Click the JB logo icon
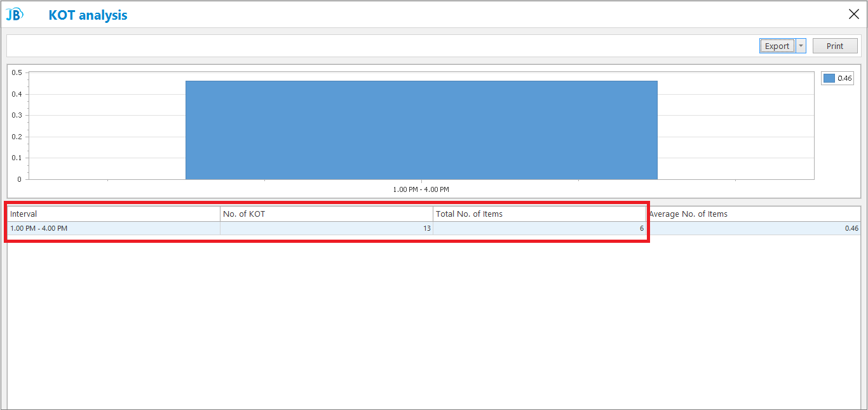 (15, 15)
